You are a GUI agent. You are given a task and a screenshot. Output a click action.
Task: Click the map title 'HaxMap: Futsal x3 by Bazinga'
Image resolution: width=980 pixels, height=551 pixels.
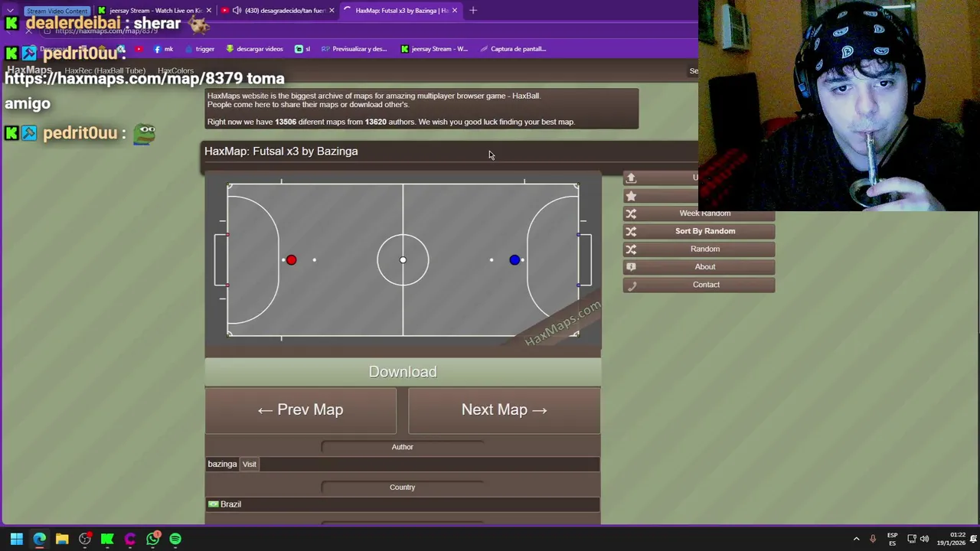281,152
